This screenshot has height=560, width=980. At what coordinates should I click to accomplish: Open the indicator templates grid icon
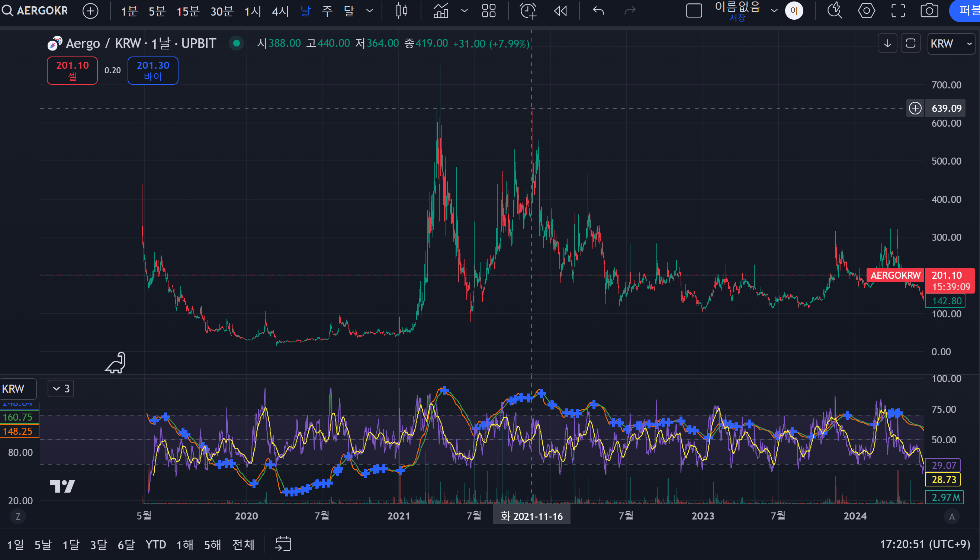[x=488, y=11]
